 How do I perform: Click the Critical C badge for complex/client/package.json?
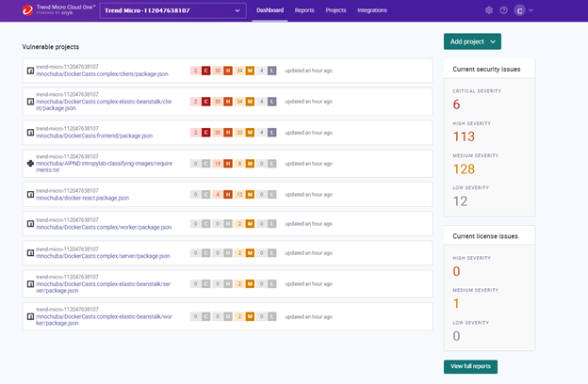click(205, 71)
